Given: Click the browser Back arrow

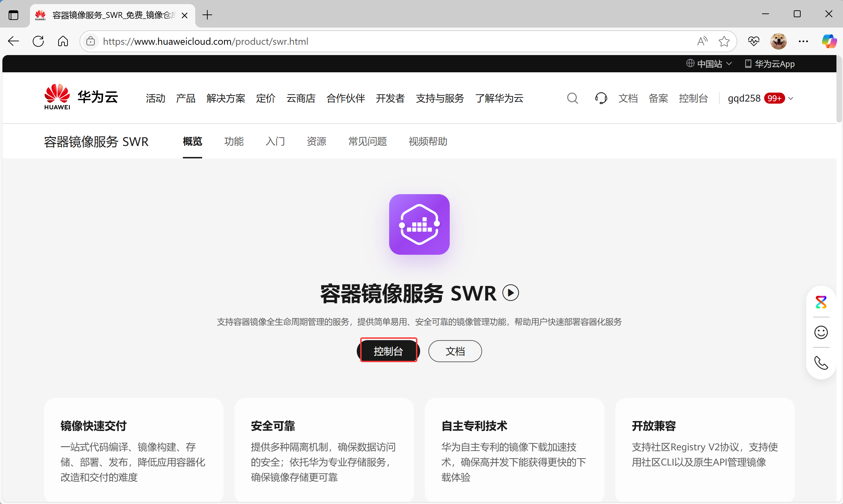Looking at the screenshot, I should point(13,41).
